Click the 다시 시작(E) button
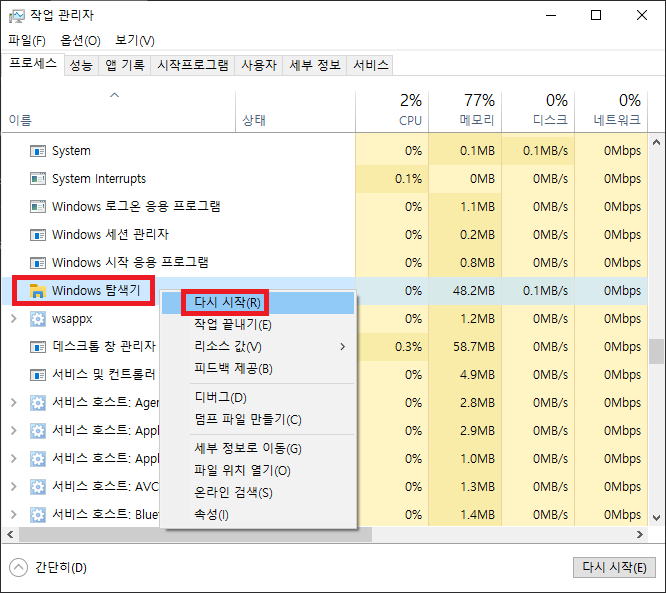Screen dimensions: 666x593 (x=614, y=568)
